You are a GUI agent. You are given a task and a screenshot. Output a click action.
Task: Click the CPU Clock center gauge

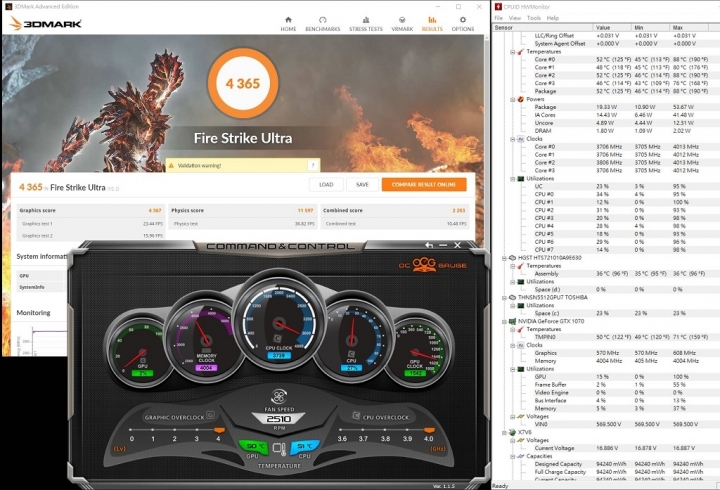(x=279, y=320)
